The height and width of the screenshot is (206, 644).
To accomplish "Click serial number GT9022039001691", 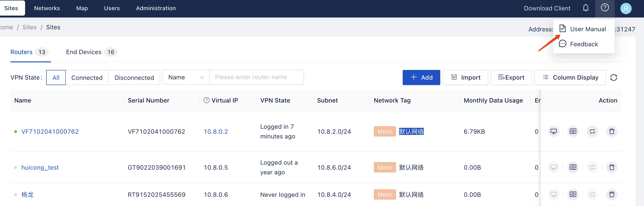I will [x=157, y=167].
